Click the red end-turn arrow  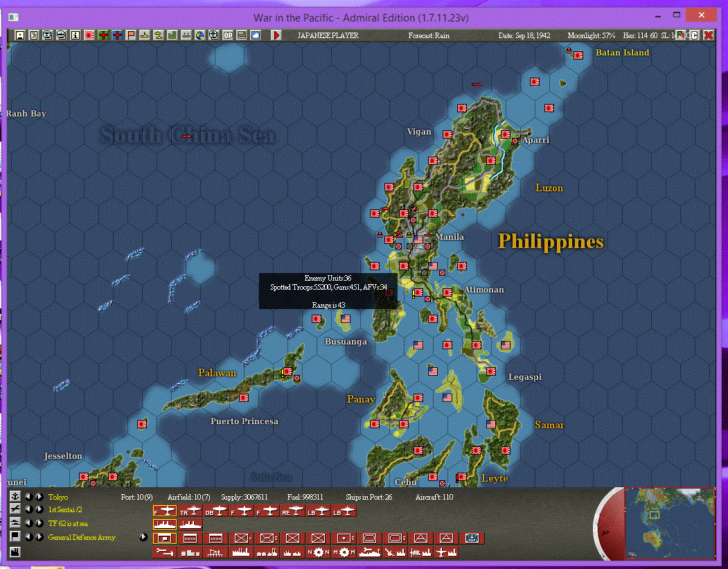[x=276, y=35]
